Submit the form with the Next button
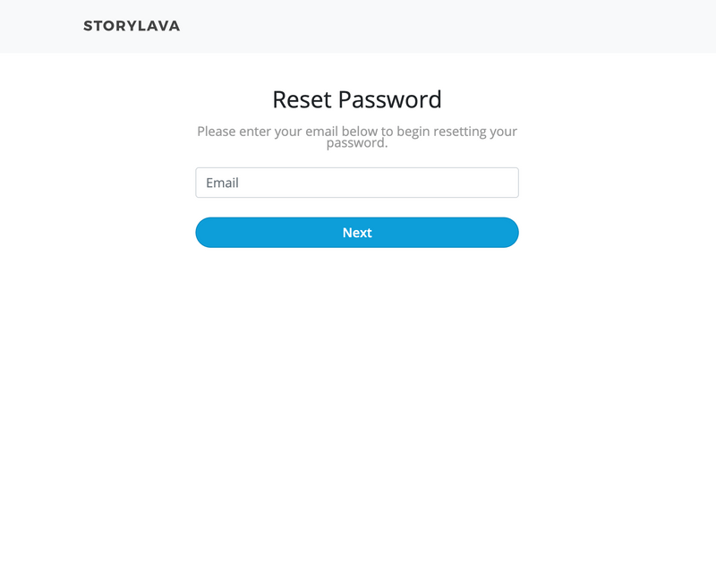 click(357, 233)
